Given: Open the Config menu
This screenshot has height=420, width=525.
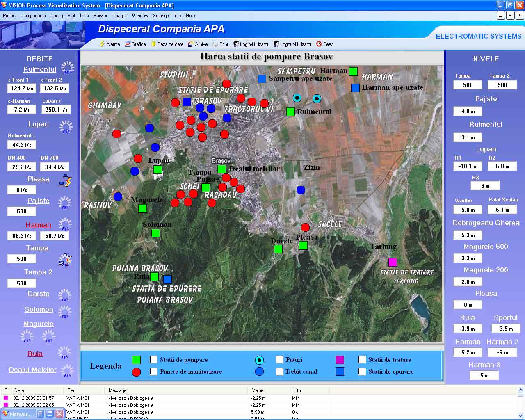Looking at the screenshot, I should point(57,16).
